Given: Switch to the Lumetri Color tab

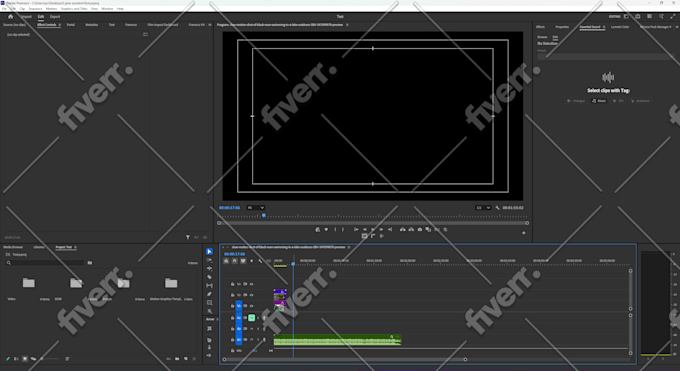Looking at the screenshot, I should point(620,27).
